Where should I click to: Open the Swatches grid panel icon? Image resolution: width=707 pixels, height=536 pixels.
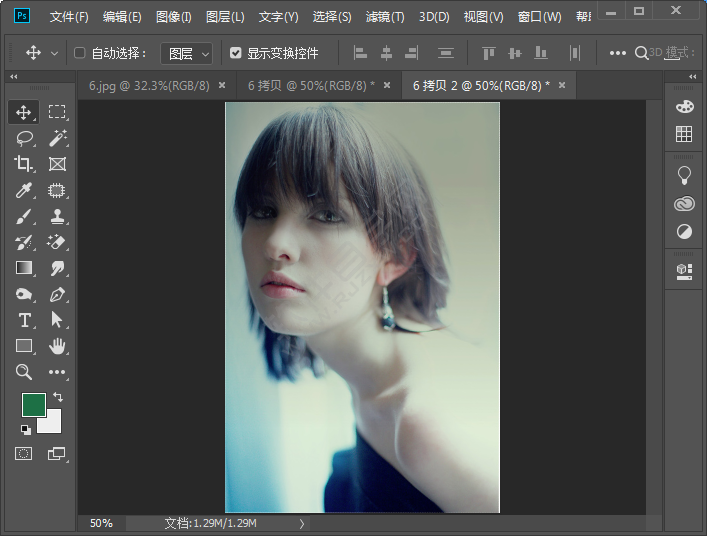pos(684,133)
